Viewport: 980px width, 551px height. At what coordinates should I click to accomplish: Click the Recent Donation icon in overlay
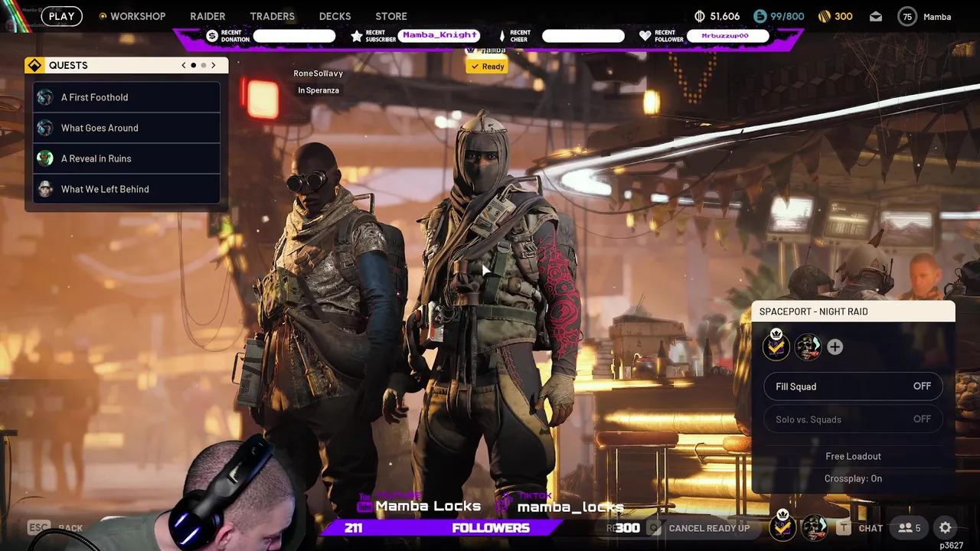click(x=212, y=36)
